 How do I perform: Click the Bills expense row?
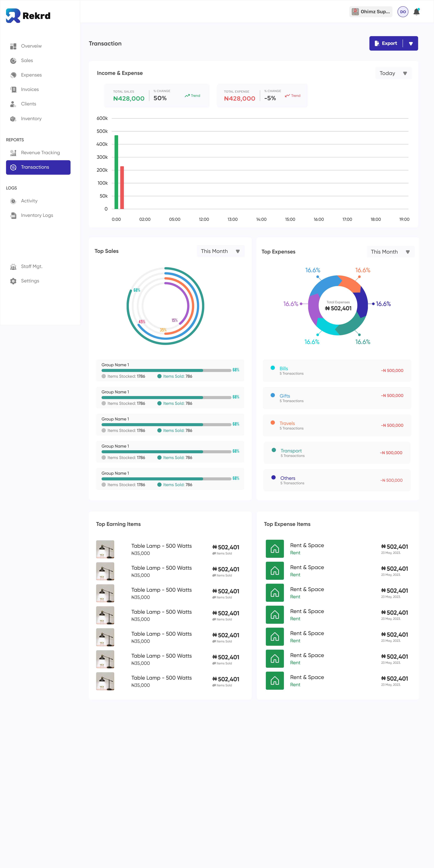coord(337,371)
